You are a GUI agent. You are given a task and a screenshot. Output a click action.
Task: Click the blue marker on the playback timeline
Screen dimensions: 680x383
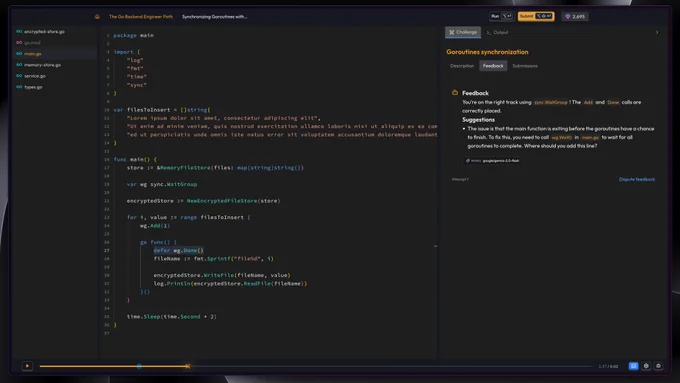pyautogui.click(x=139, y=366)
